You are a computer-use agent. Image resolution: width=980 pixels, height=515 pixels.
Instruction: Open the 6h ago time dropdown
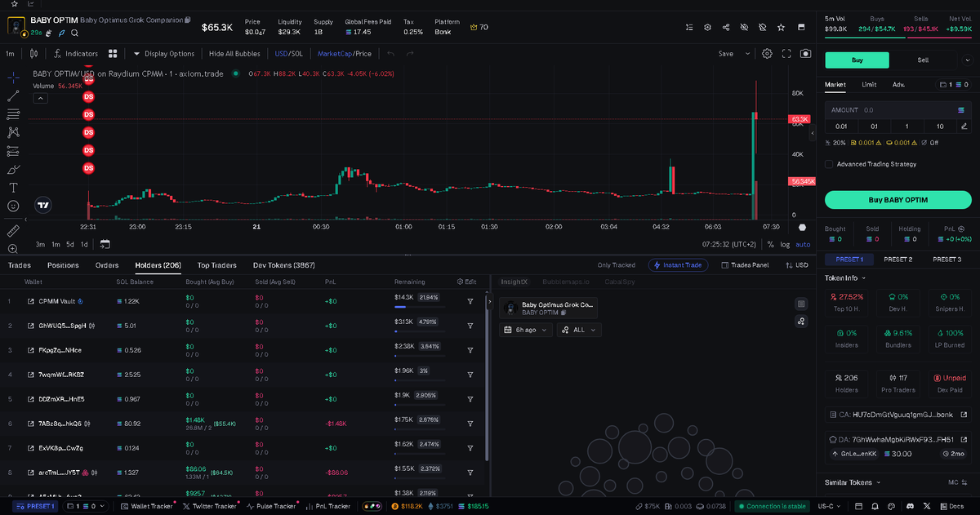point(526,330)
